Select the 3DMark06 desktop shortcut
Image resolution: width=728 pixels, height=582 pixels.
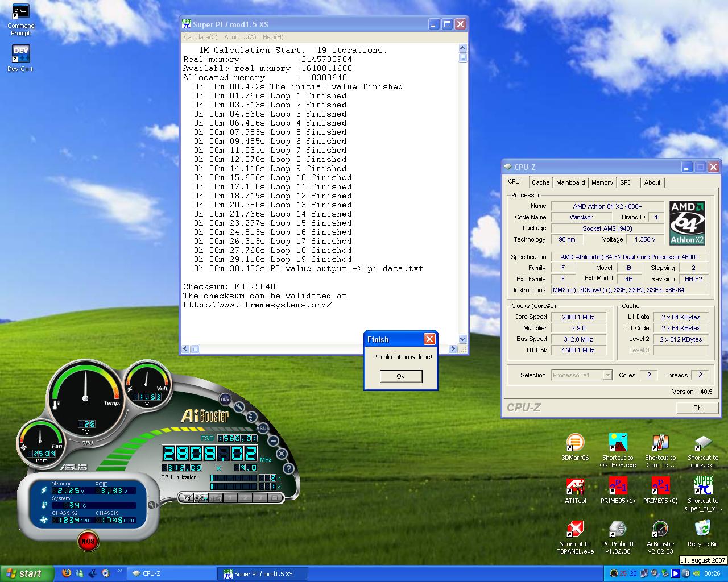(x=575, y=447)
